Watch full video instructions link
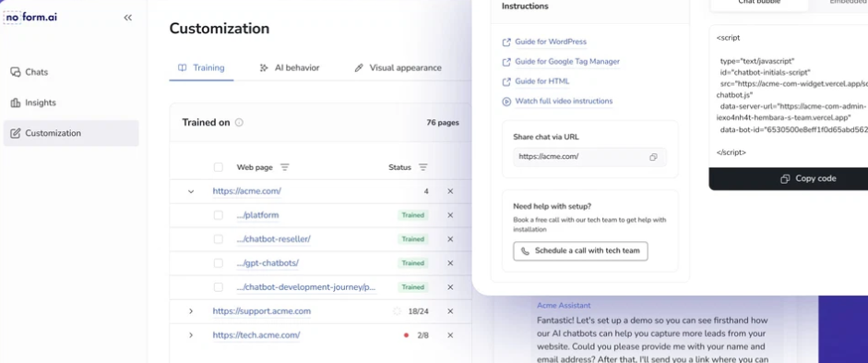The width and height of the screenshot is (868, 363). click(x=564, y=102)
